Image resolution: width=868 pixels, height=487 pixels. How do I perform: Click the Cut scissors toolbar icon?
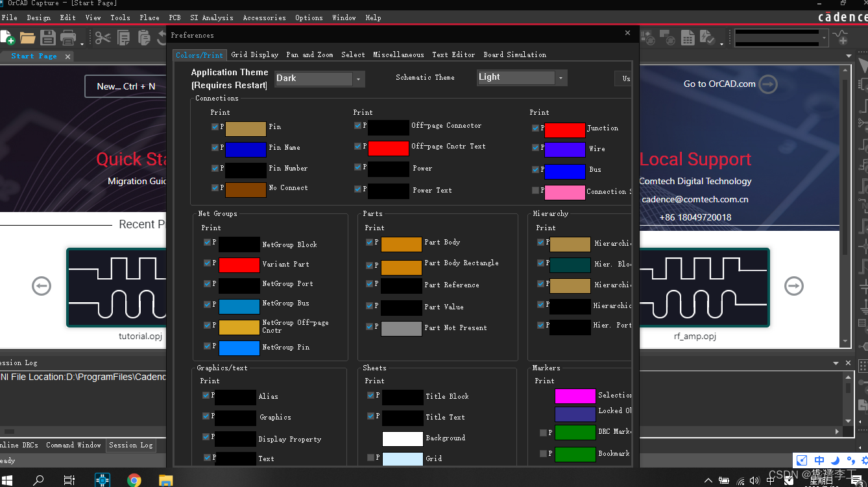pyautogui.click(x=103, y=38)
